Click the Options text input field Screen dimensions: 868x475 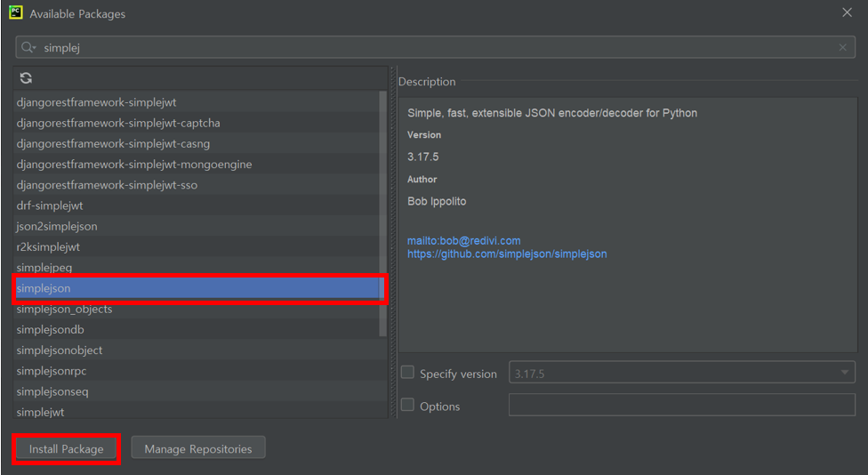[682, 405]
